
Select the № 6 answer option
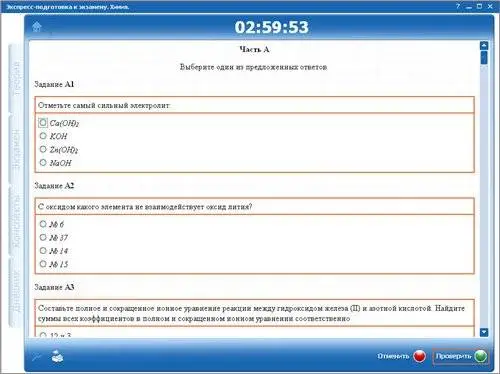[x=43, y=224]
